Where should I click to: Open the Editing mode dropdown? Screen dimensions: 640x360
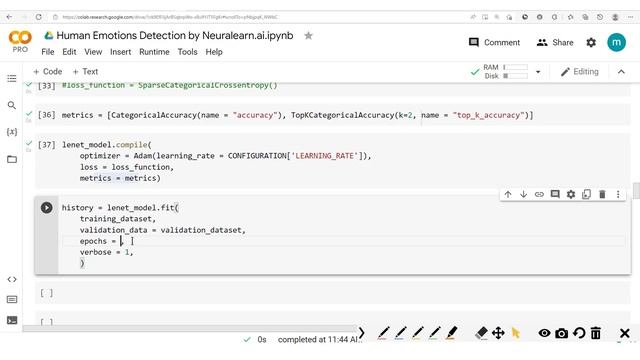pyautogui.click(x=580, y=72)
